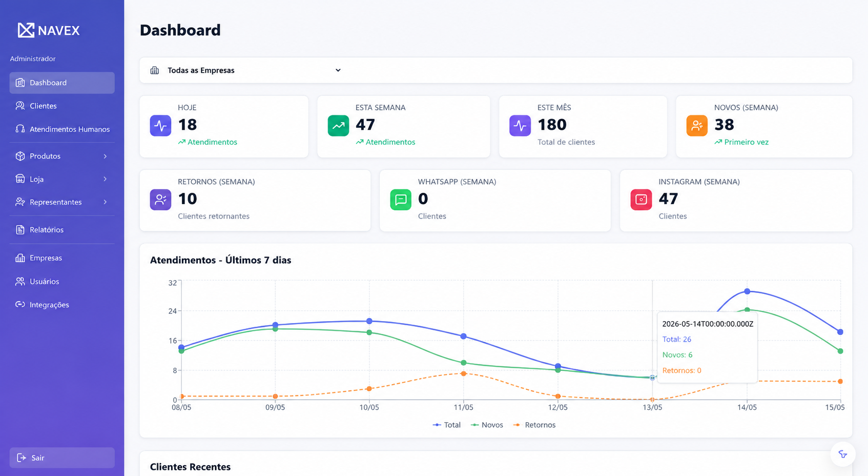Click the Hoje activity pulse icon

(x=160, y=126)
